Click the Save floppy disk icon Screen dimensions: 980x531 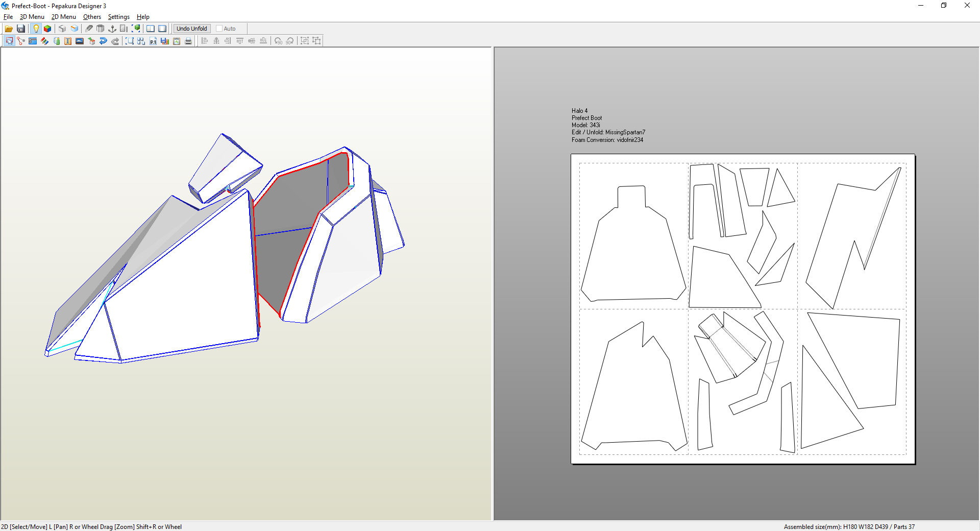pos(21,29)
